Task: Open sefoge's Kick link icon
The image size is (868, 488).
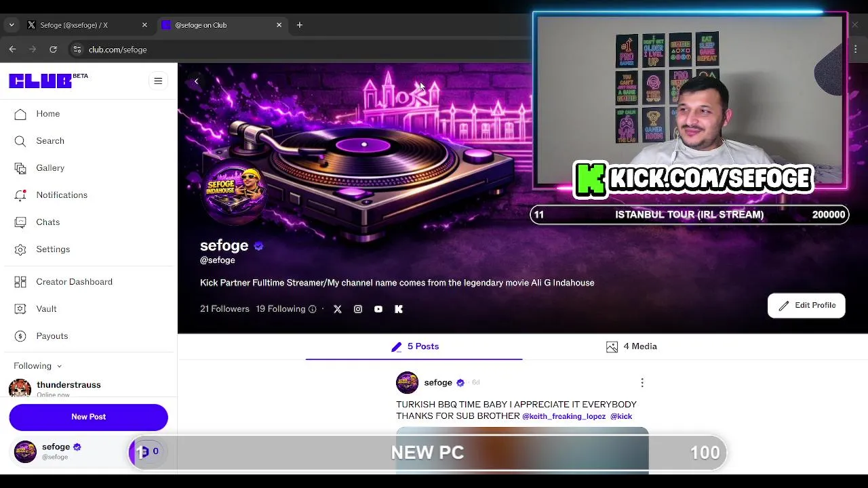Action: pyautogui.click(x=399, y=309)
